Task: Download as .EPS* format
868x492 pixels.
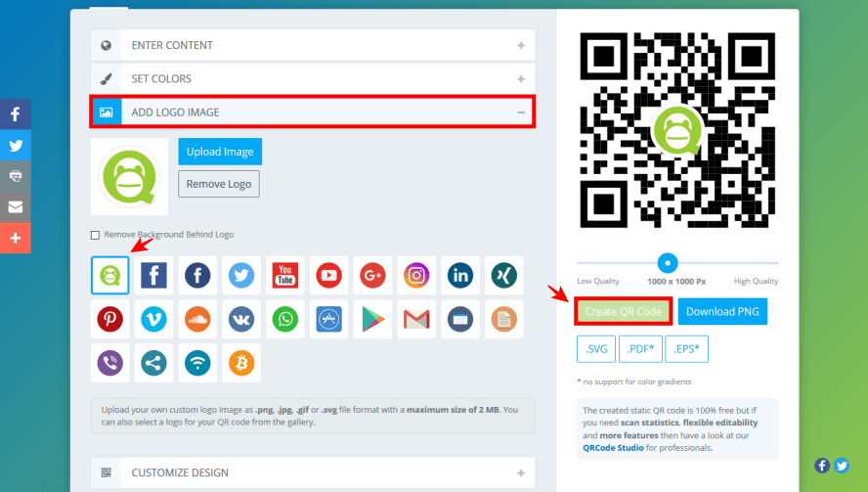Action: 686,349
